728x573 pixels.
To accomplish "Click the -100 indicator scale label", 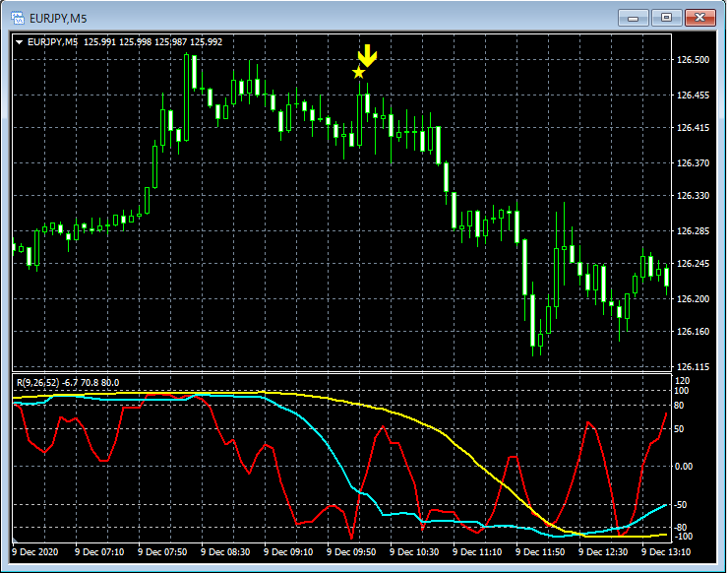I will 684,537.
